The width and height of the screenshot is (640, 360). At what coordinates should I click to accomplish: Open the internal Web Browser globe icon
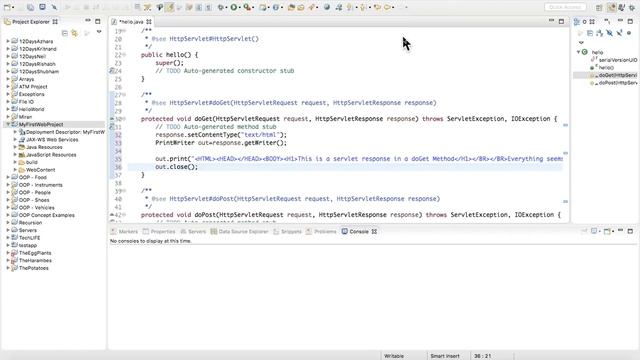coord(327,7)
